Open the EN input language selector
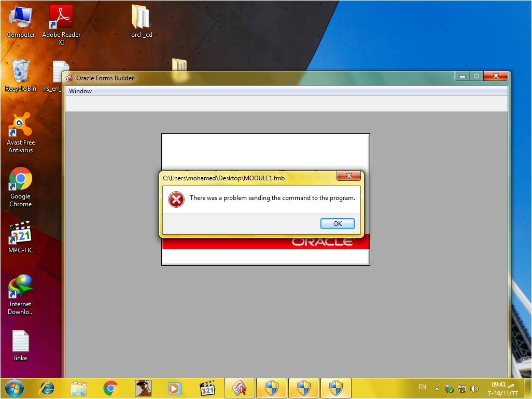532x399 pixels. point(422,387)
